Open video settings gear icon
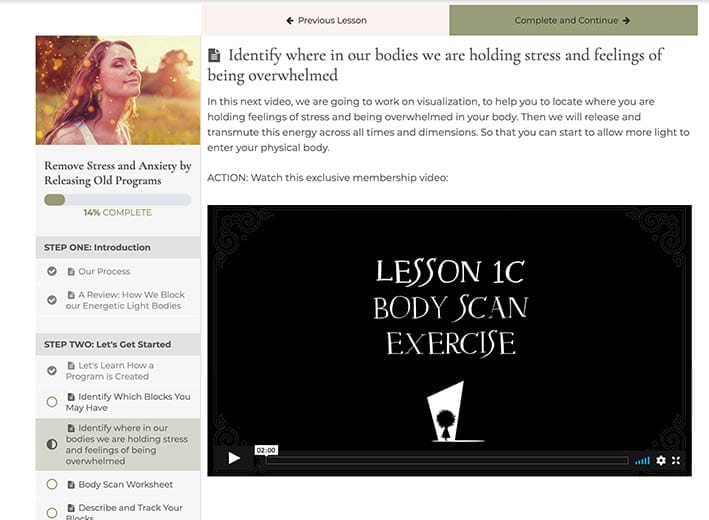The width and height of the screenshot is (709, 520). point(661,460)
